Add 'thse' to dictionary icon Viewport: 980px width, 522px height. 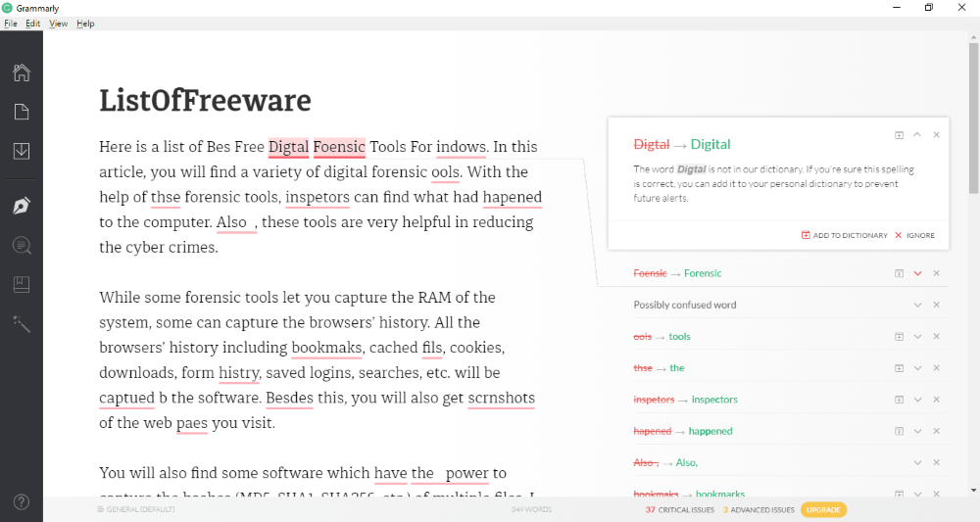coord(899,368)
